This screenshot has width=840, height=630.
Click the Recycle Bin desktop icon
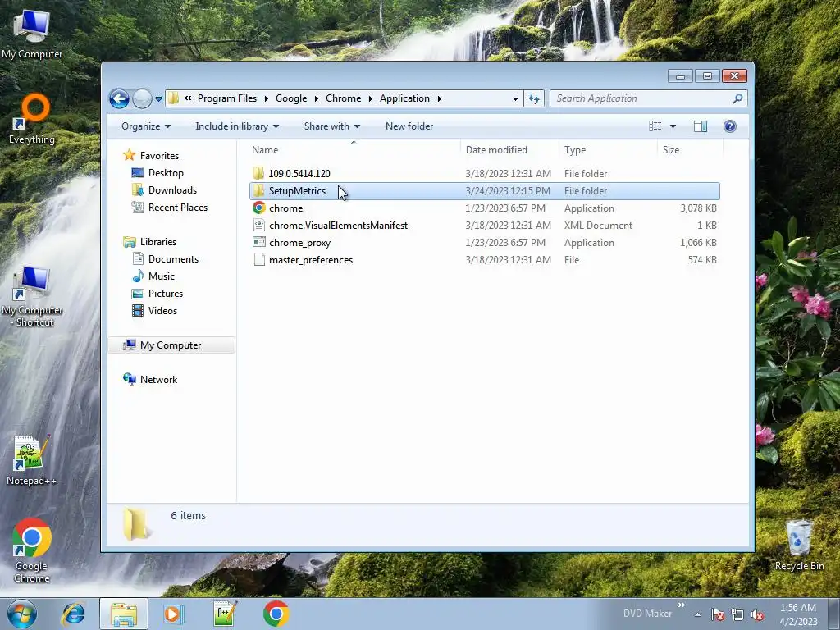tap(799, 545)
